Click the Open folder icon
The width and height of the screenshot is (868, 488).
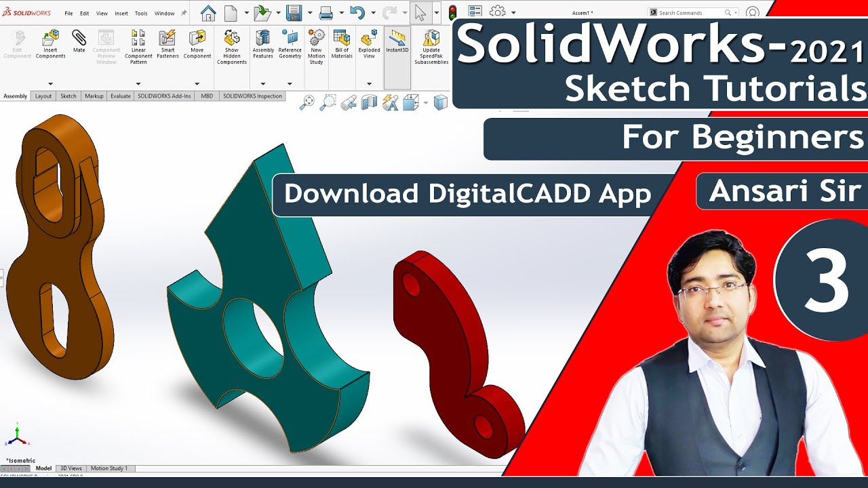point(261,13)
